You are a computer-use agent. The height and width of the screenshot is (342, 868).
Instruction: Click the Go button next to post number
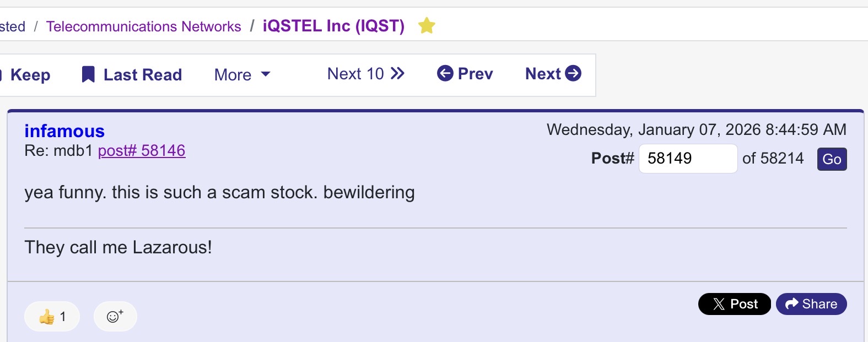coord(832,159)
